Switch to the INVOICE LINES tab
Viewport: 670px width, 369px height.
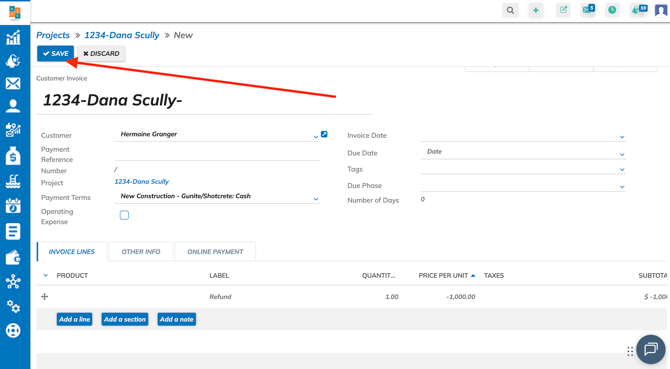click(x=72, y=252)
